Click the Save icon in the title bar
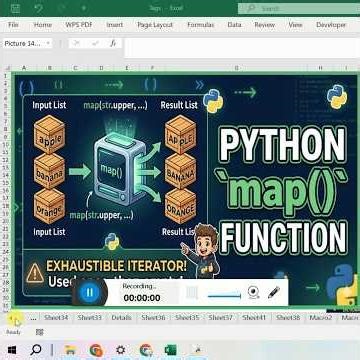Screen dimensions: 360x360 (15, 8)
